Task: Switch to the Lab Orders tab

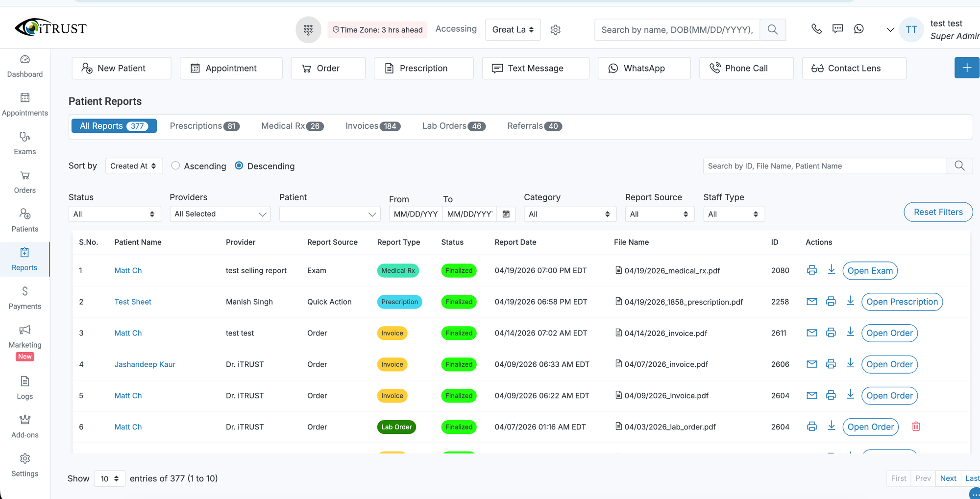Action: [453, 126]
